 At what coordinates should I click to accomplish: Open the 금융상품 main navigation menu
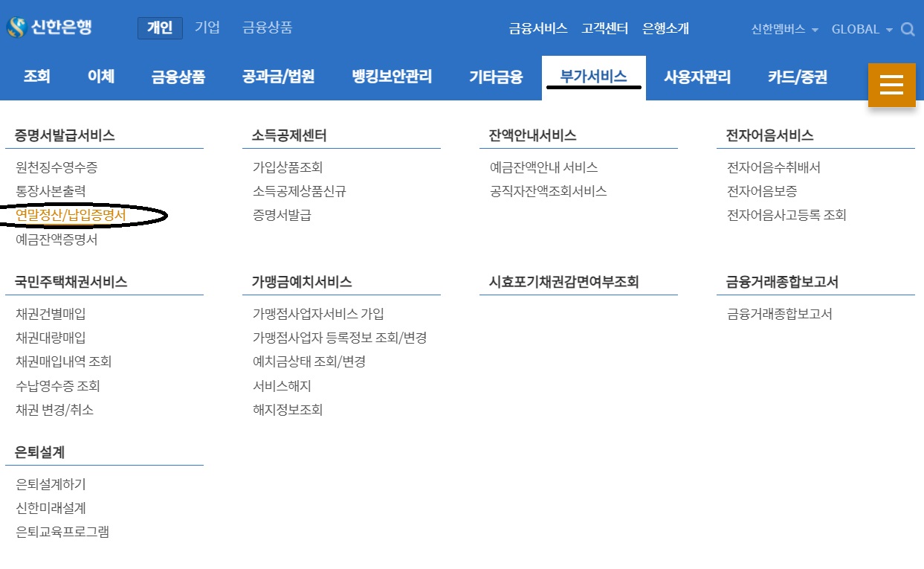point(178,77)
